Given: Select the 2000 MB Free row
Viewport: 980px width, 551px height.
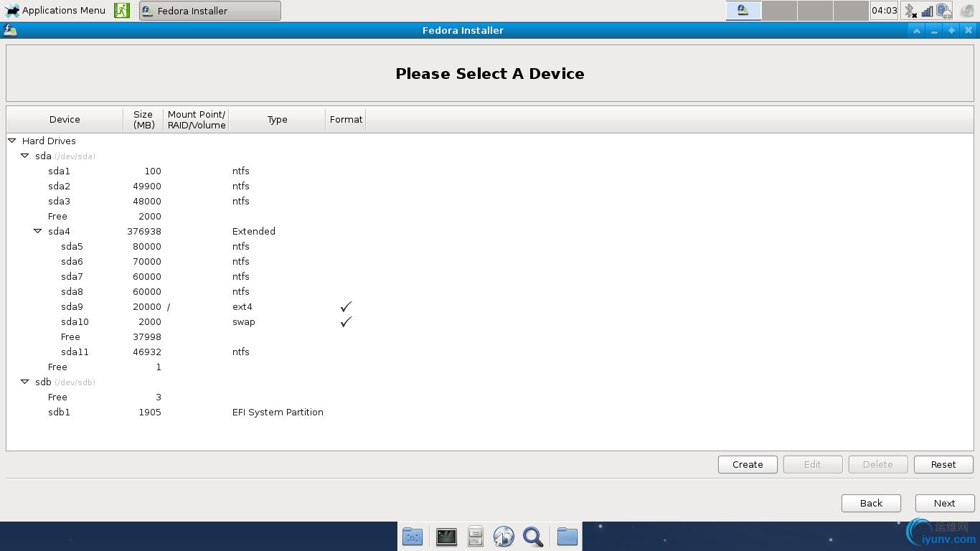Looking at the screenshot, I should [x=490, y=216].
